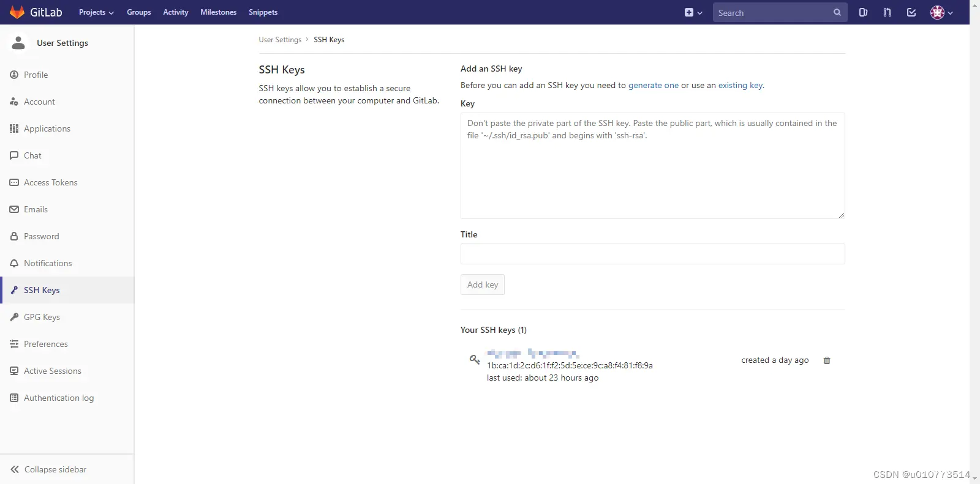Click the SSH Keys breadcrumb
Viewport: 980px width, 484px height.
point(329,40)
